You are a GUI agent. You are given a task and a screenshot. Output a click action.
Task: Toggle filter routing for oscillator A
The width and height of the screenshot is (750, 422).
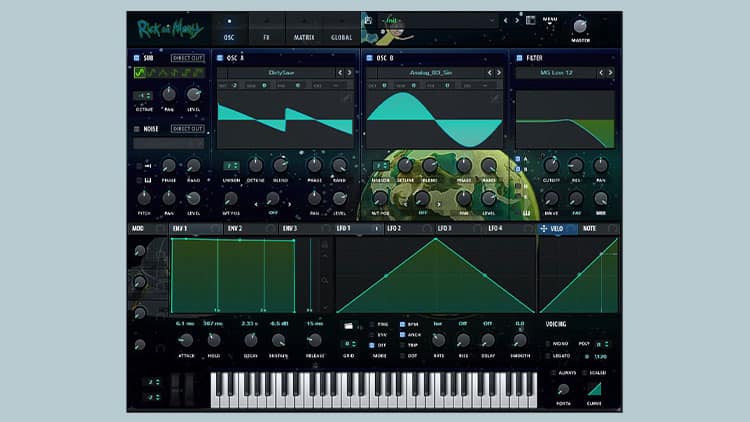click(518, 159)
